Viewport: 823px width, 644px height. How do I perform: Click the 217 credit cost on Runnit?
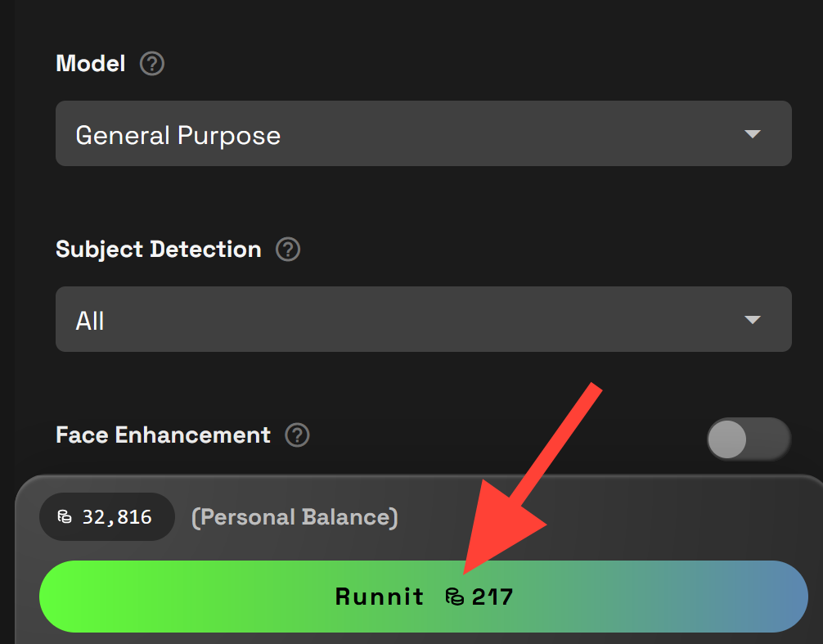pyautogui.click(x=492, y=597)
